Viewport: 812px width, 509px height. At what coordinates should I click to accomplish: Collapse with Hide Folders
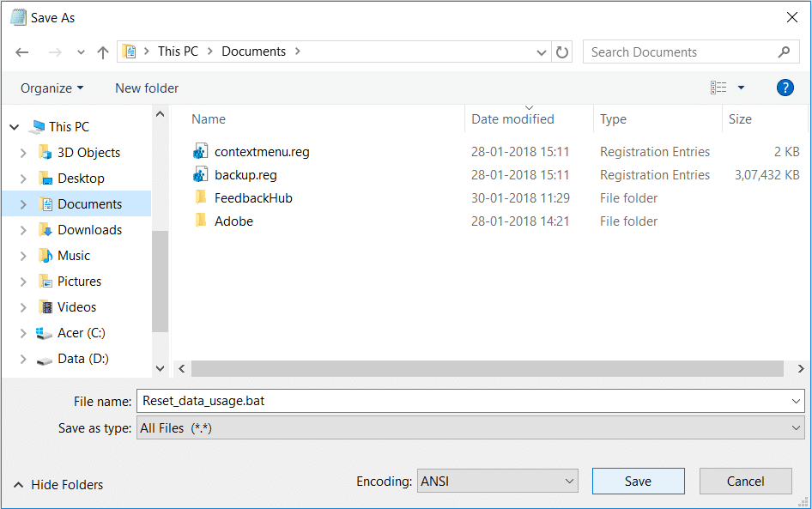pyautogui.click(x=58, y=485)
